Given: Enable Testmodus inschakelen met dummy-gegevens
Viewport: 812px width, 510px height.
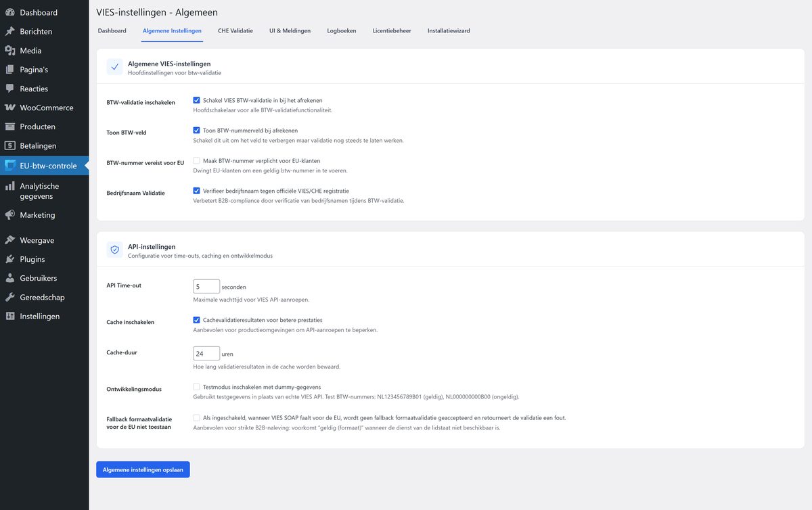Looking at the screenshot, I should [x=197, y=387].
